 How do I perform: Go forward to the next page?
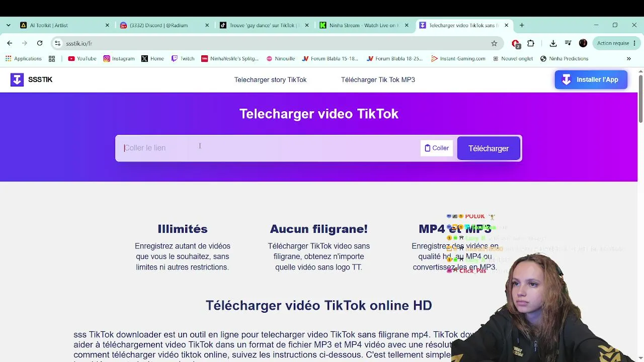24,43
